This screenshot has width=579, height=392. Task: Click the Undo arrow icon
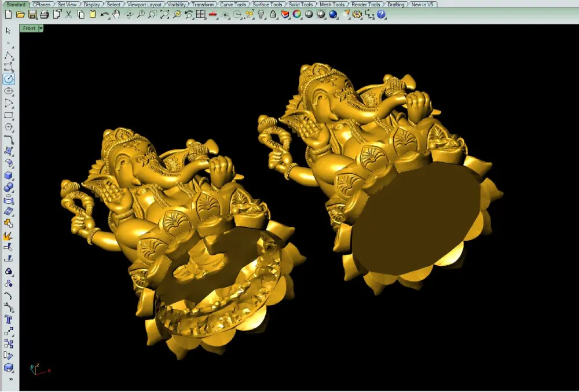pyautogui.click(x=104, y=14)
